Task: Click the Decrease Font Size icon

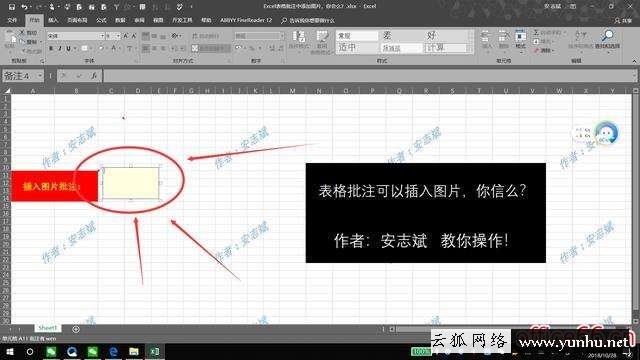Action: point(133,36)
